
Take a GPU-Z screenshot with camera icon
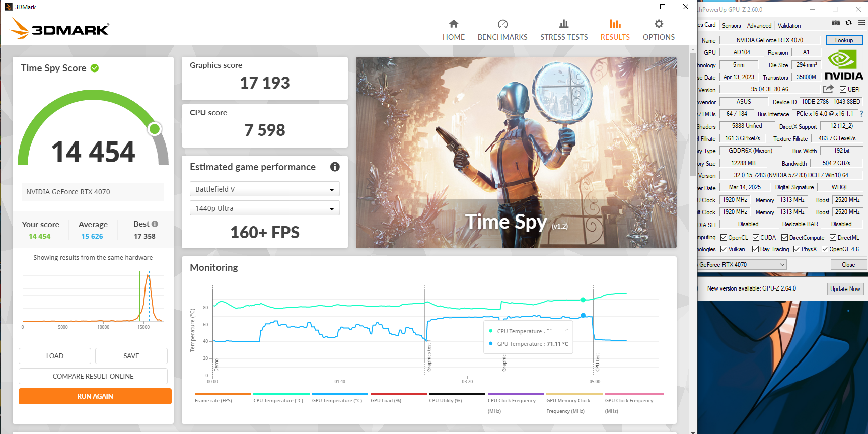pyautogui.click(x=835, y=23)
